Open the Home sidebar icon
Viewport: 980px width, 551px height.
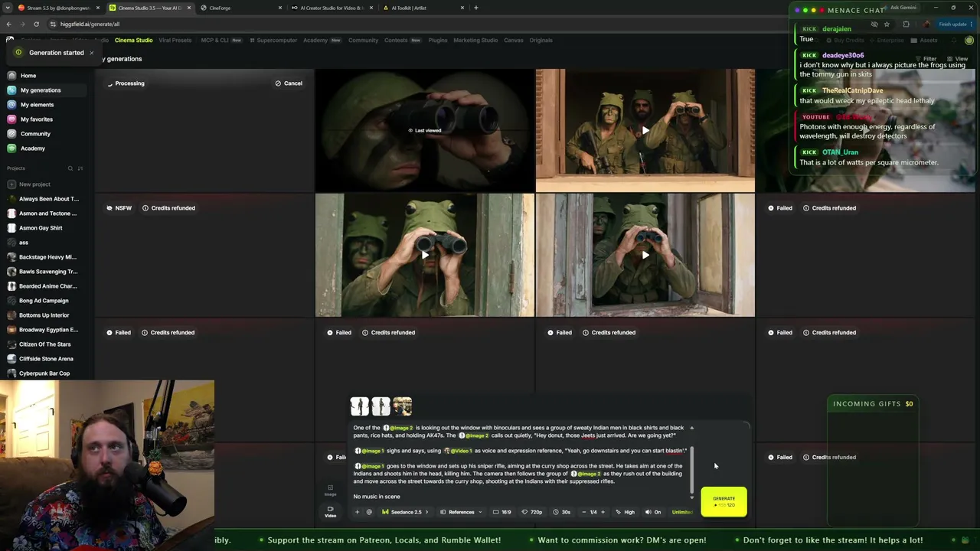11,76
